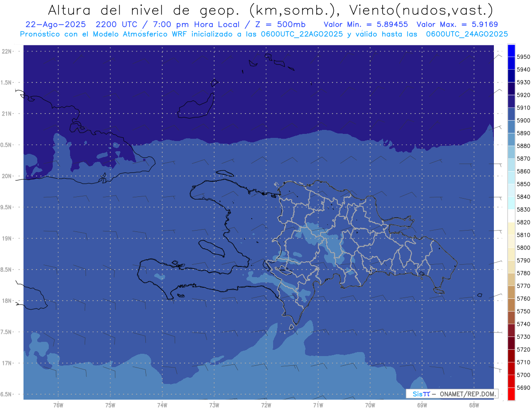Click the 21N latitude label
The image size is (532, 411).
point(8,114)
